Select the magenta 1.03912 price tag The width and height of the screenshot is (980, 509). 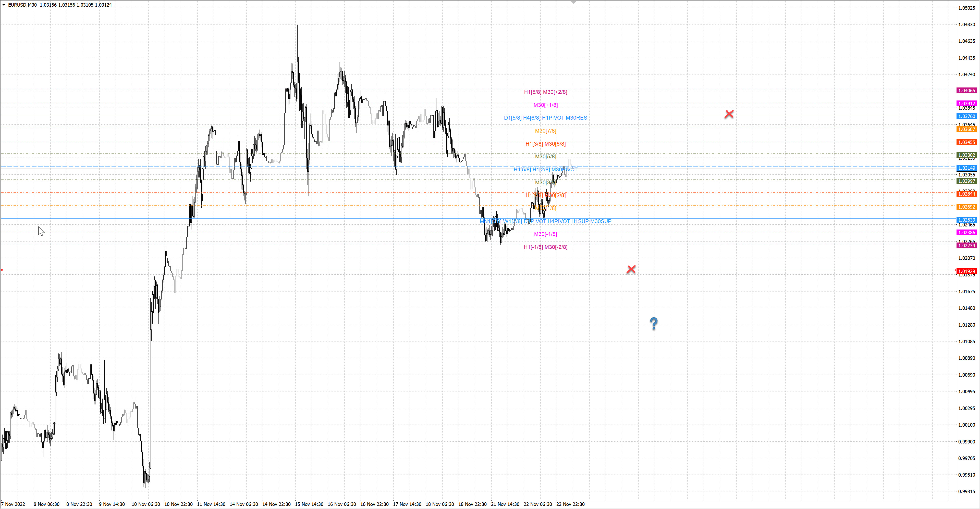(x=966, y=104)
